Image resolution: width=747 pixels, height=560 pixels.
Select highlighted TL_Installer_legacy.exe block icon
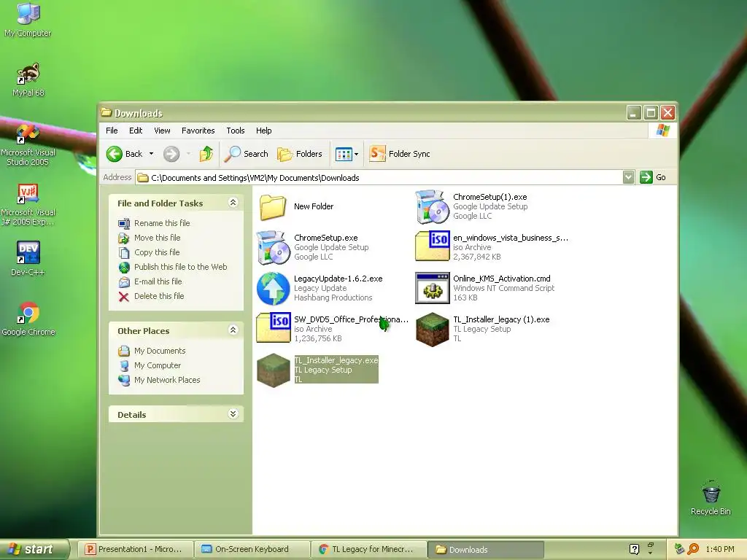[x=273, y=370]
